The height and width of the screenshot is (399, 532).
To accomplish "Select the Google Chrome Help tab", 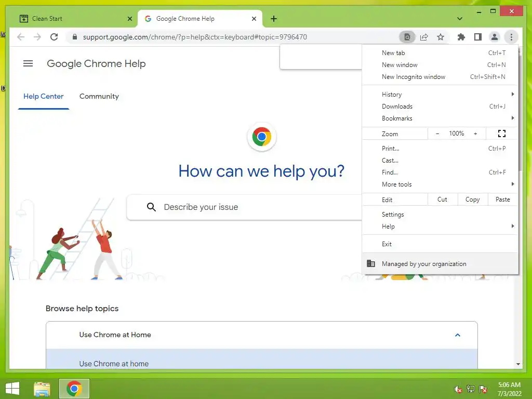I will (200, 19).
